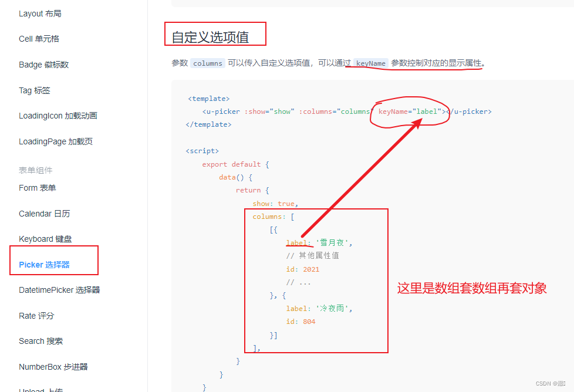Select Cell 单元格 in the sidebar
The image size is (574, 392).
click(39, 39)
